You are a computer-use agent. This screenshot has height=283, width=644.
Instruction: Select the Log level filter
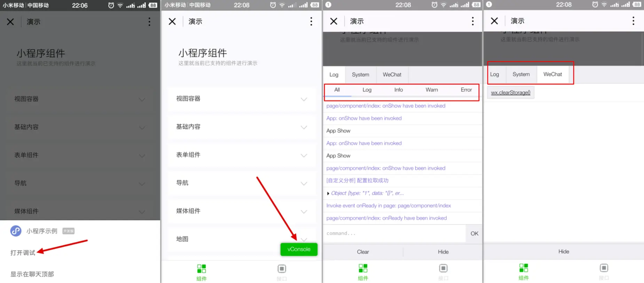coord(367,90)
